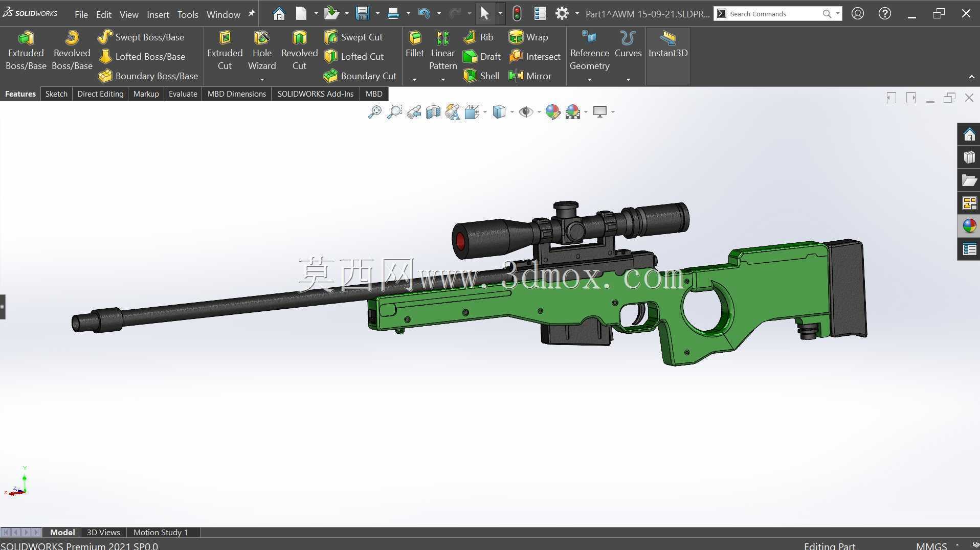Image resolution: width=980 pixels, height=550 pixels.
Task: Click the Rebuild traffic light
Action: point(517,14)
